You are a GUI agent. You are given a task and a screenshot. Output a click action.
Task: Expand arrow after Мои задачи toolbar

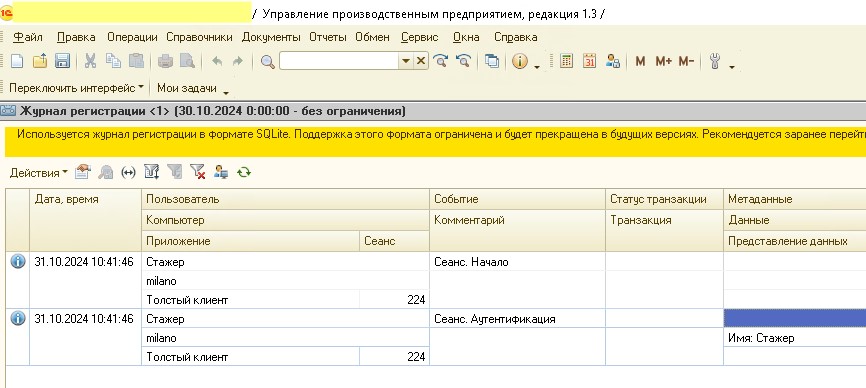[225, 92]
